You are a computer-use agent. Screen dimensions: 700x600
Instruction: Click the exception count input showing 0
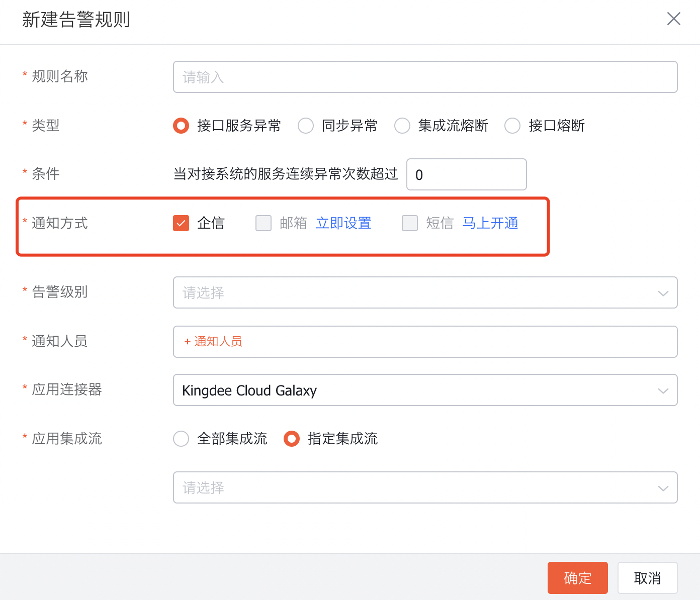coord(466,174)
